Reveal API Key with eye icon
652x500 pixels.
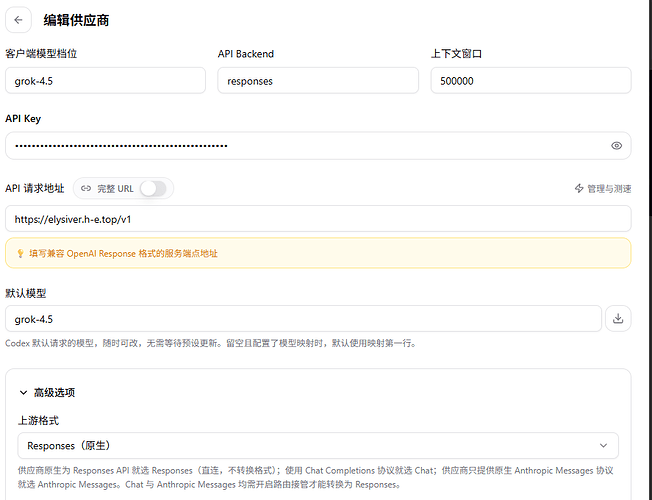[x=616, y=146]
